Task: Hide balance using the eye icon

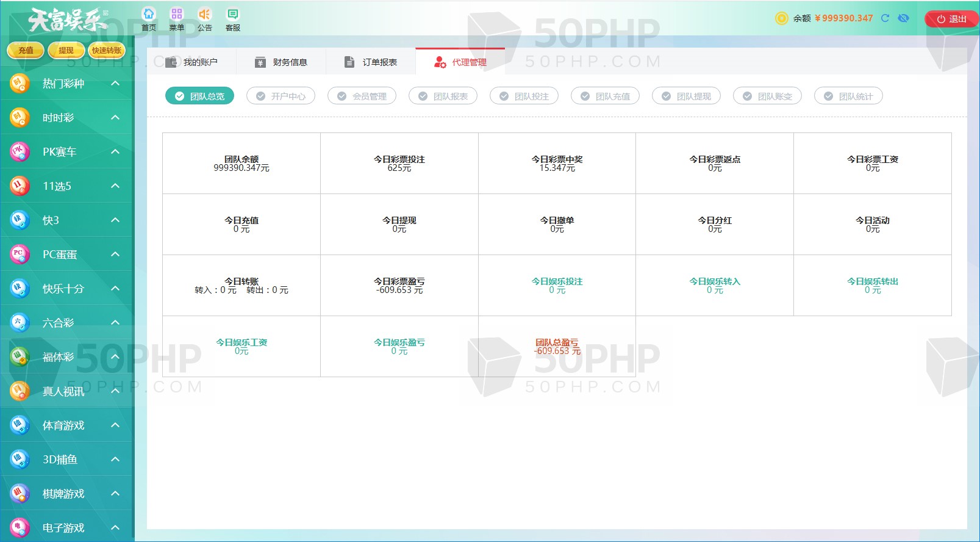Action: pos(903,18)
